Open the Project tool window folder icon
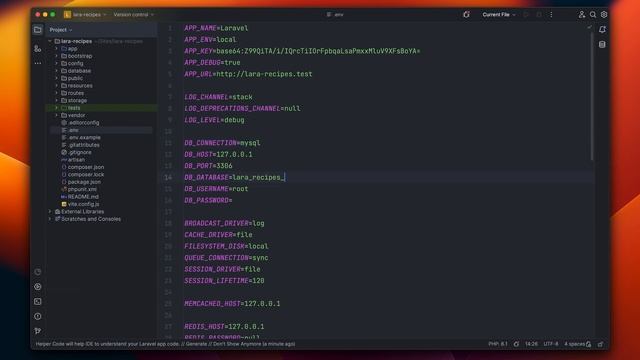Viewport: 640px width, 360px height. click(x=38, y=30)
